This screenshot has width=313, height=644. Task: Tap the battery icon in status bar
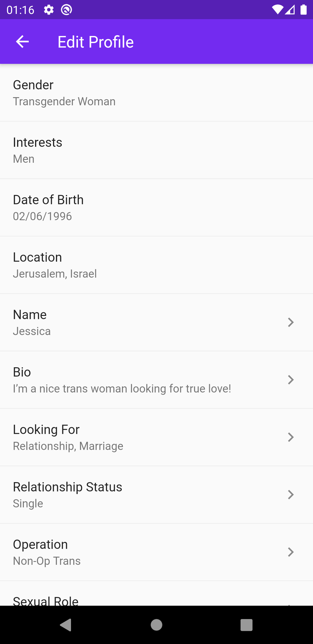coord(303,10)
